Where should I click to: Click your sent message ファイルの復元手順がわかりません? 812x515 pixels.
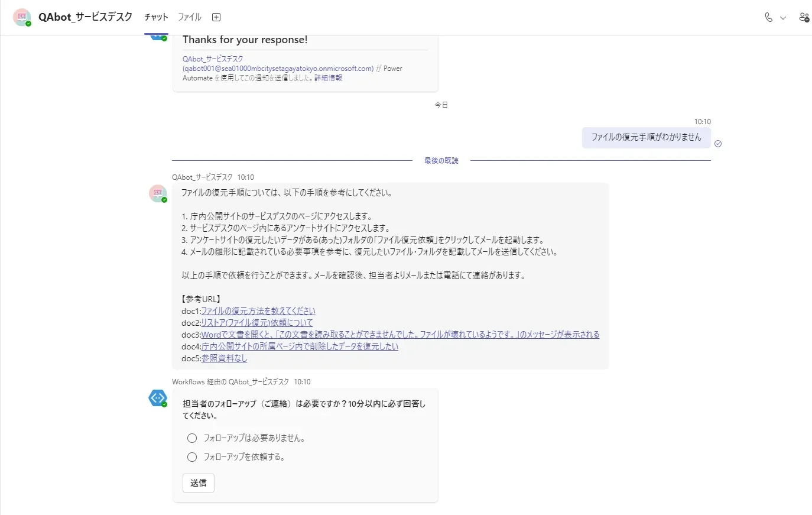pyautogui.click(x=646, y=137)
